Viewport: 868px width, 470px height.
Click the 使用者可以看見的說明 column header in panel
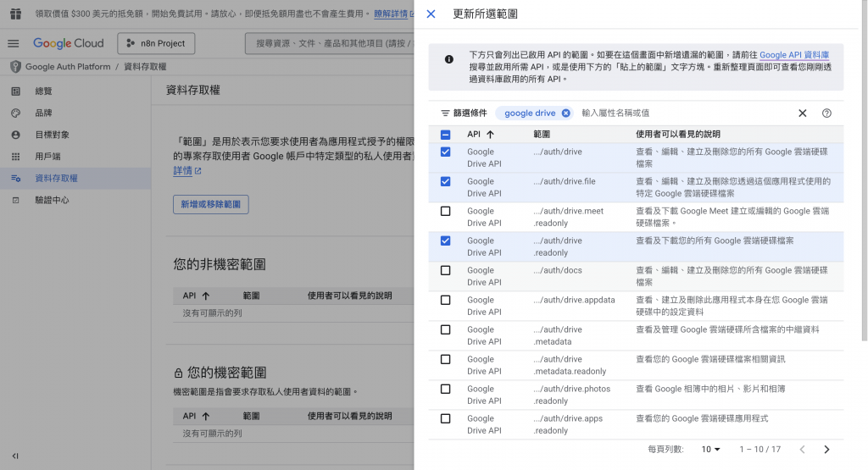coord(677,135)
